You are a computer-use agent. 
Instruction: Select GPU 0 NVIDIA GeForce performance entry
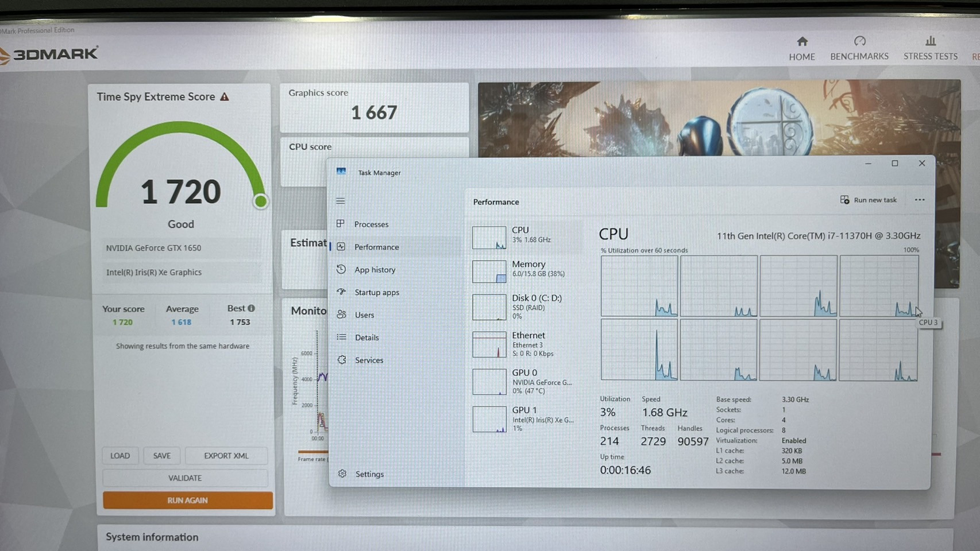(x=524, y=382)
